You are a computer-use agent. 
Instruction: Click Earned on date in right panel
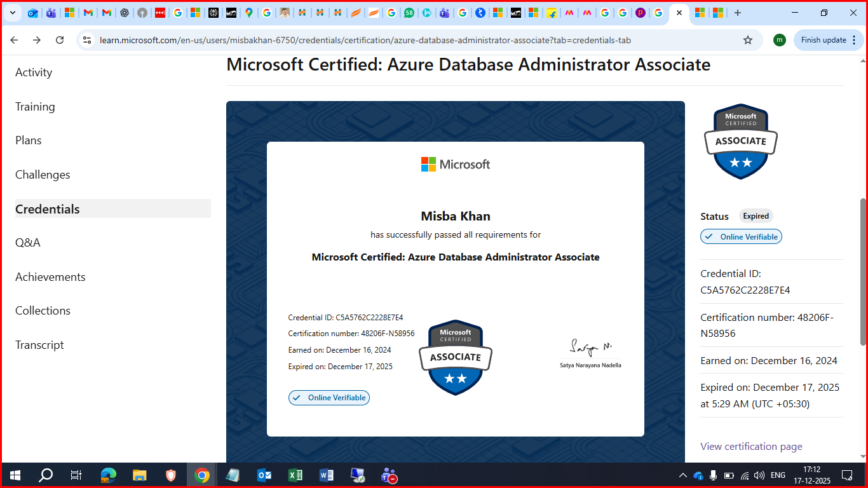769,361
